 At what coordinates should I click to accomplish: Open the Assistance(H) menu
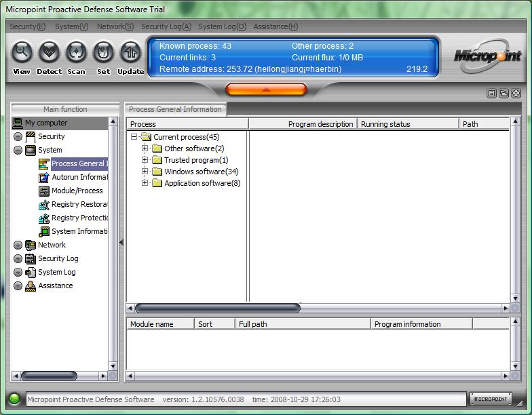coord(275,26)
